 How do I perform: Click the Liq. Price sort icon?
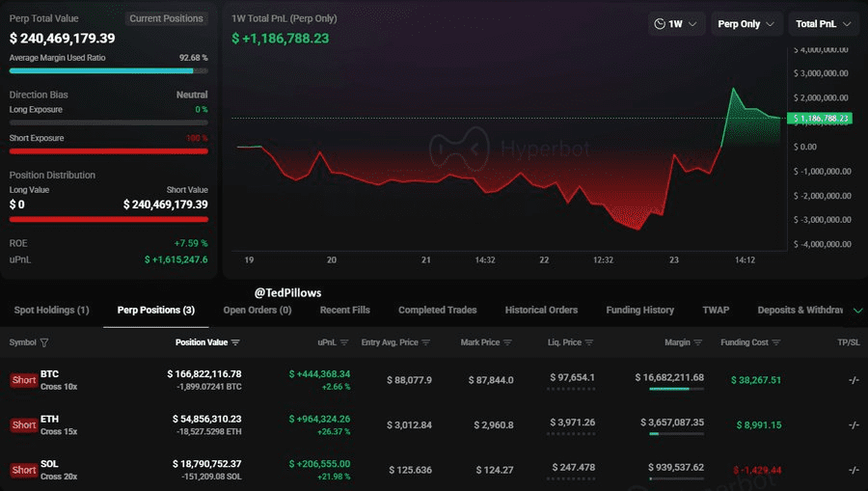pyautogui.click(x=589, y=342)
